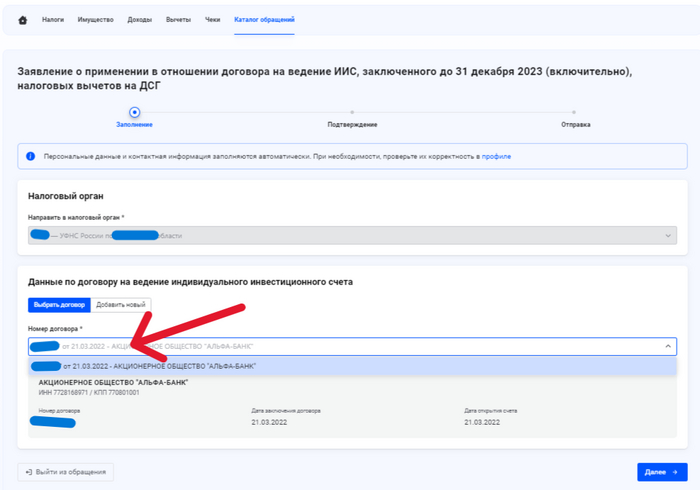Open the Налоги menu section
Image resolution: width=700 pixels, height=490 pixels.
tap(53, 20)
